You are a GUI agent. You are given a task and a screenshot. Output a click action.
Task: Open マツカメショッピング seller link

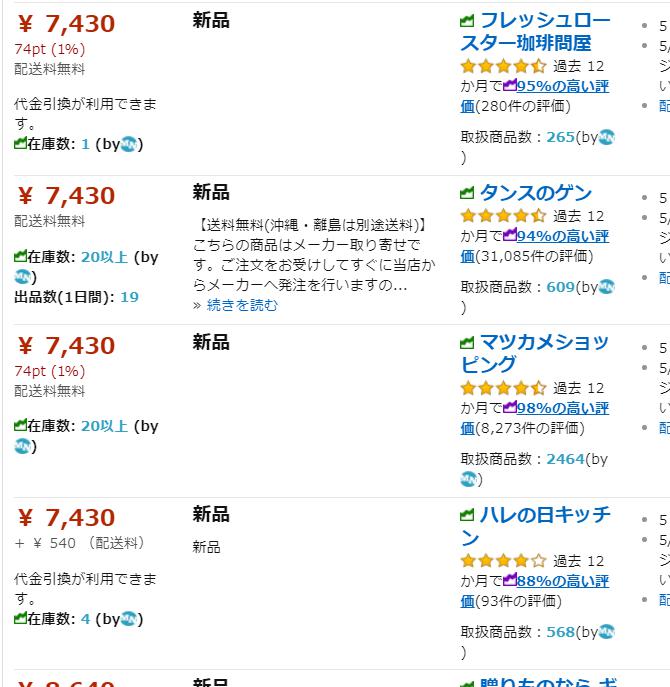point(535,353)
